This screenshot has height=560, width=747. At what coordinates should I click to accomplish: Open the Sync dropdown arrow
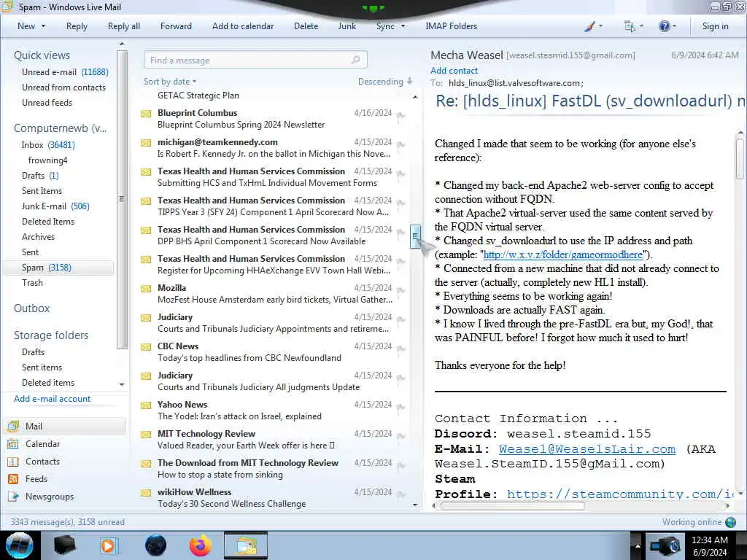[403, 26]
